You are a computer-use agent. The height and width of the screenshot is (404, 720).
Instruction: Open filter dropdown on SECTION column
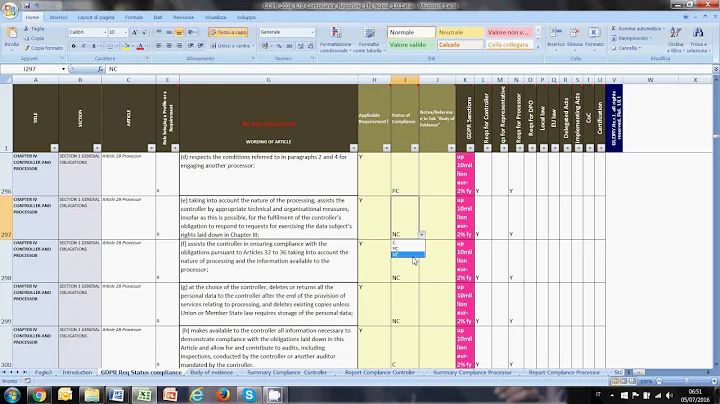tap(97, 148)
